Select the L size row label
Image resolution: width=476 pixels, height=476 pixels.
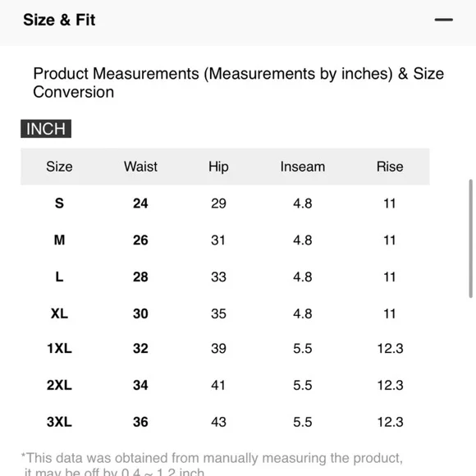pyautogui.click(x=59, y=277)
